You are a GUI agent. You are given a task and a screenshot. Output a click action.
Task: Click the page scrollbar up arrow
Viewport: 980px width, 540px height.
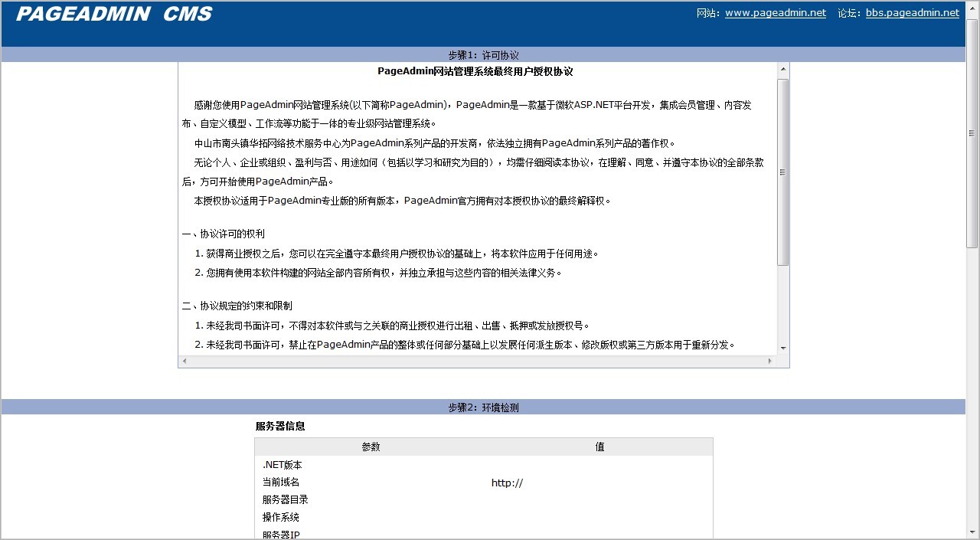pyautogui.click(x=972, y=8)
